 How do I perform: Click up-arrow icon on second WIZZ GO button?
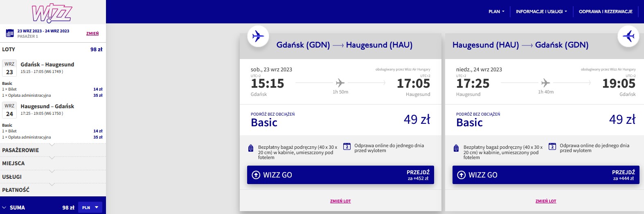[x=462, y=175]
